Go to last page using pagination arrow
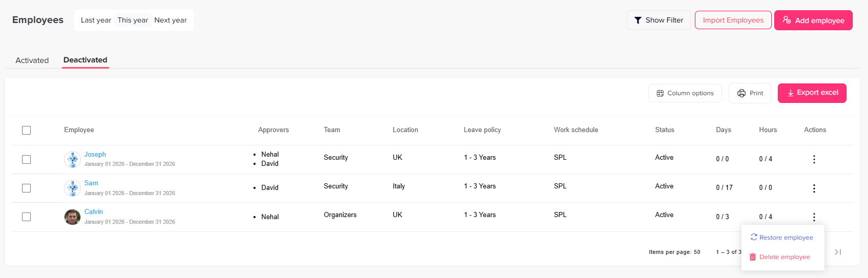This screenshot has width=868, height=278. (x=838, y=252)
